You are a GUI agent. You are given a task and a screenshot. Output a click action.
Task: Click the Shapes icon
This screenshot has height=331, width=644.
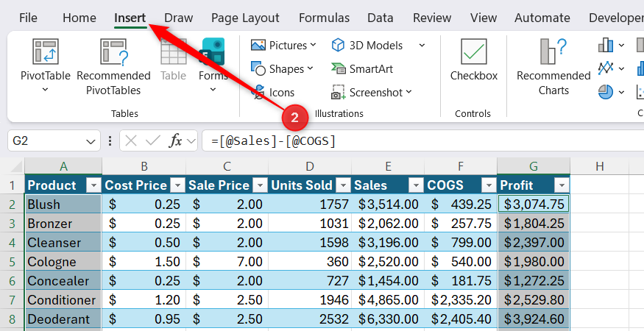coord(258,68)
